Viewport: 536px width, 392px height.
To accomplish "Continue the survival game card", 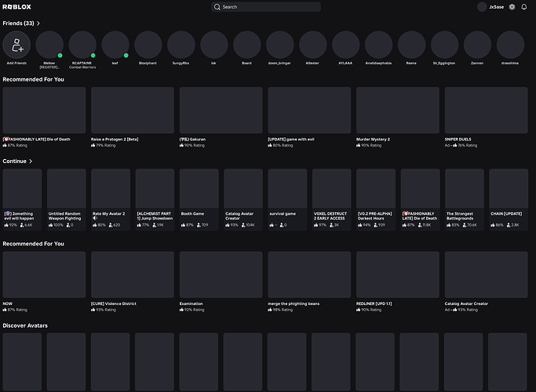I will [287, 199].
